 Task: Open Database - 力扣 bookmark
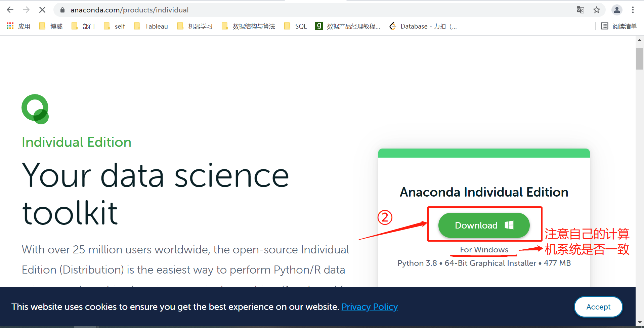[423, 26]
